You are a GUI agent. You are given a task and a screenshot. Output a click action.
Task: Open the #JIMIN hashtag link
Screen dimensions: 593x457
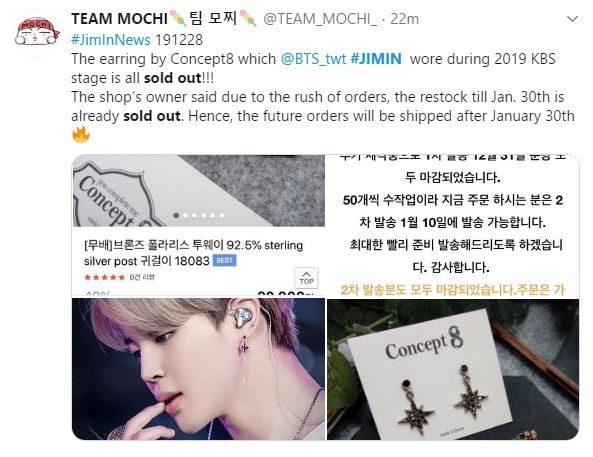(x=376, y=59)
